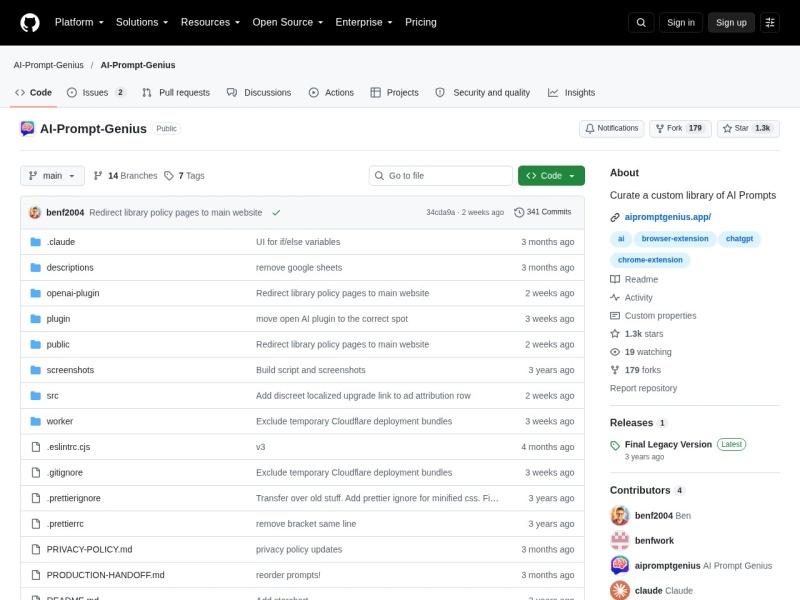Open the appearance settings icon beside Sign up
Image resolution: width=800 pixels, height=600 pixels.
click(x=770, y=22)
